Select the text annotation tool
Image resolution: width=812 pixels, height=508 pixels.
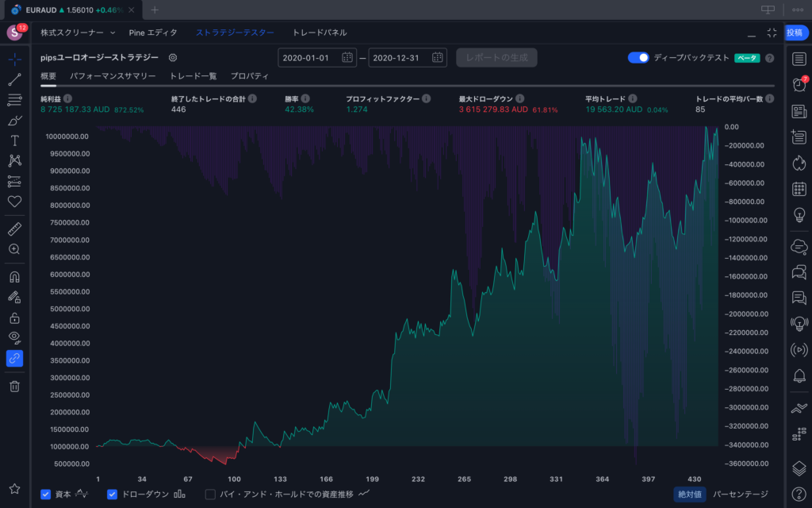14,140
